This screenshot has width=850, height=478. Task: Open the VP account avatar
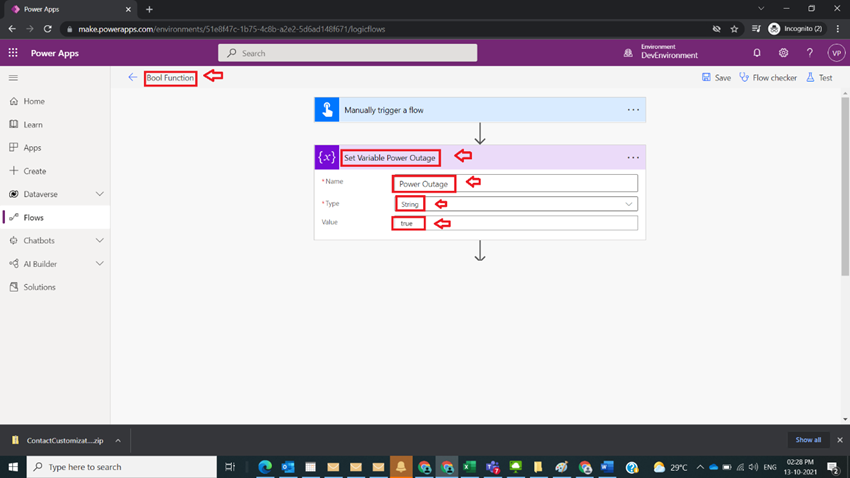836,53
